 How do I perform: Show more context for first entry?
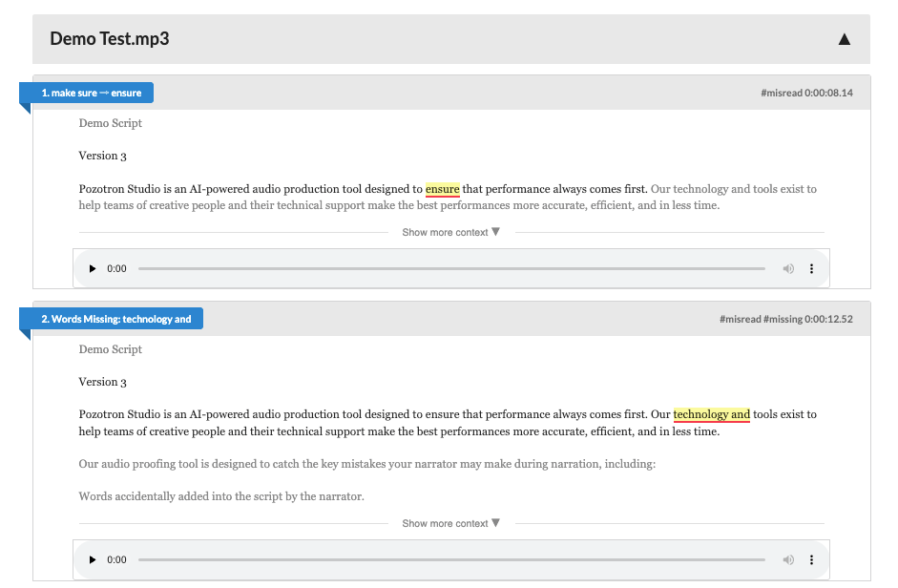tap(450, 232)
